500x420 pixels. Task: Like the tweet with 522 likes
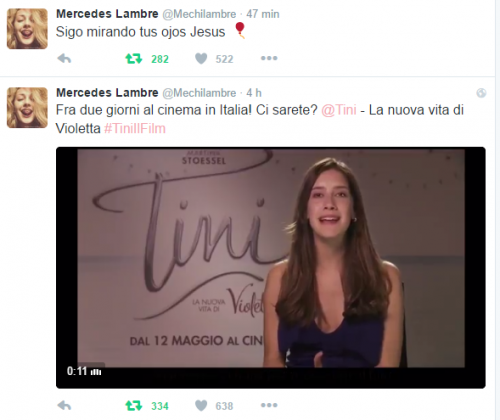[201, 59]
